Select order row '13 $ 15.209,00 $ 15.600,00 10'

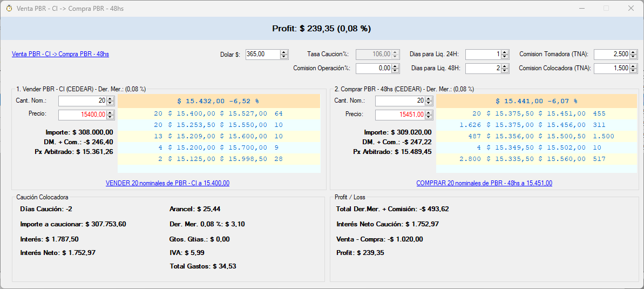pos(219,137)
